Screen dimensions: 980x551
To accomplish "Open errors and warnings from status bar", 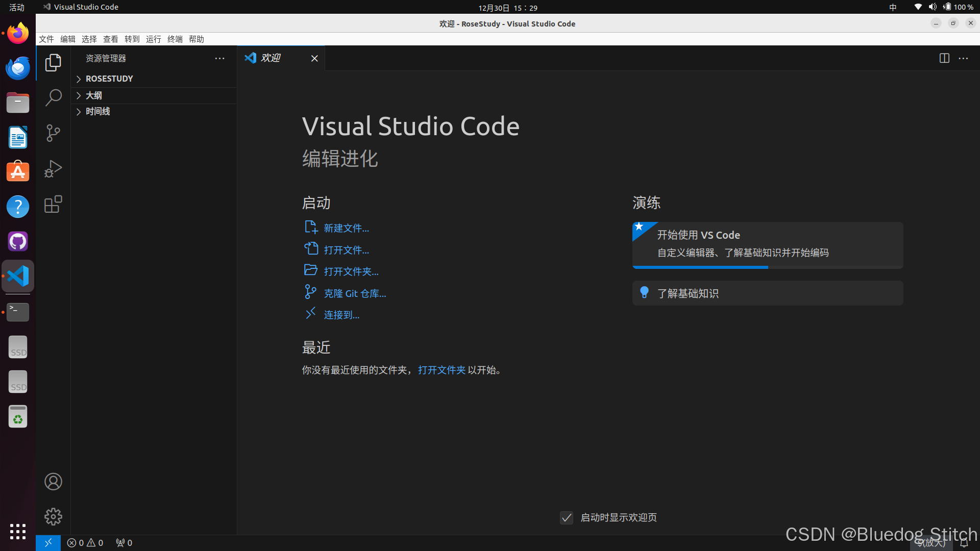I will click(84, 543).
